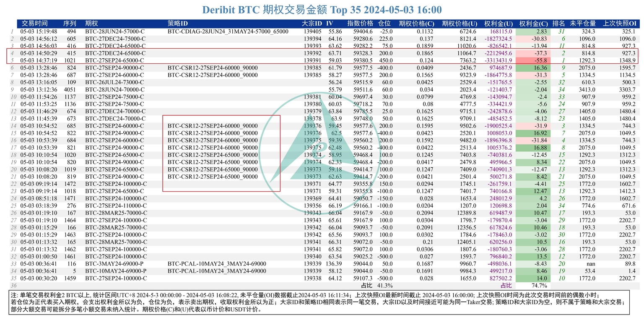Click the 指数价格 column header
The image size is (644, 317).
click(x=360, y=23)
